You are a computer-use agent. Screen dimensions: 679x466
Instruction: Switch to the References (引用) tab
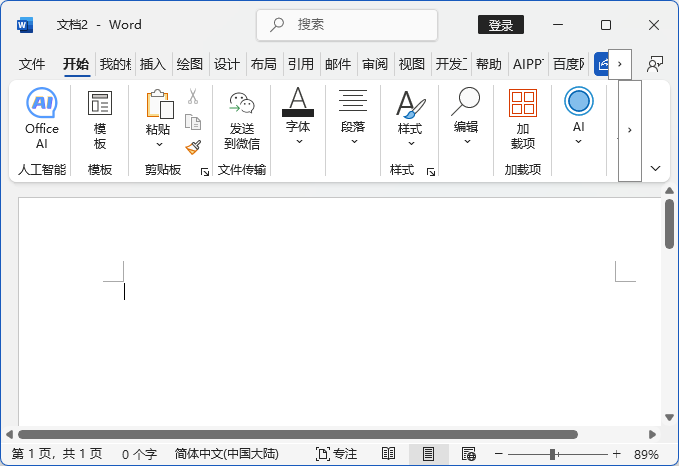(301, 64)
